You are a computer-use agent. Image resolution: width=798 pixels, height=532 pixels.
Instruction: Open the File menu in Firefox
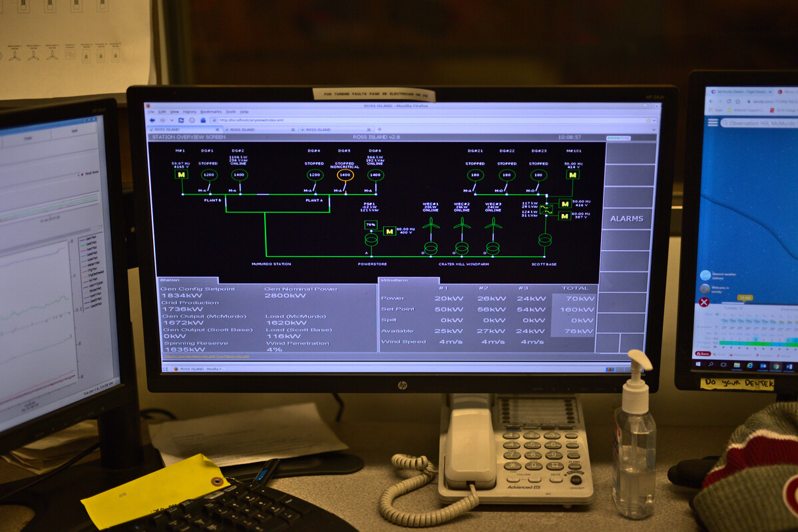[x=150, y=112]
